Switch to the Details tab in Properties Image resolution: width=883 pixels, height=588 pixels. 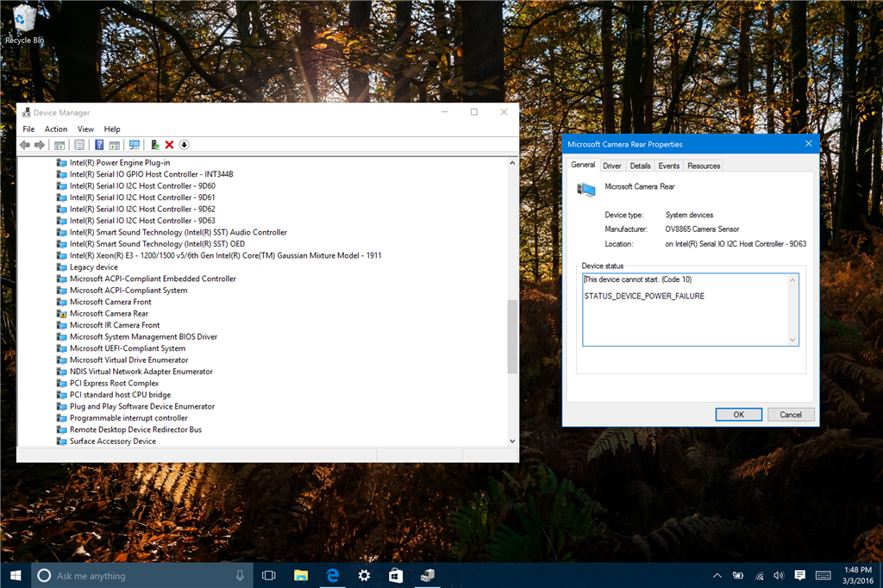pos(641,166)
